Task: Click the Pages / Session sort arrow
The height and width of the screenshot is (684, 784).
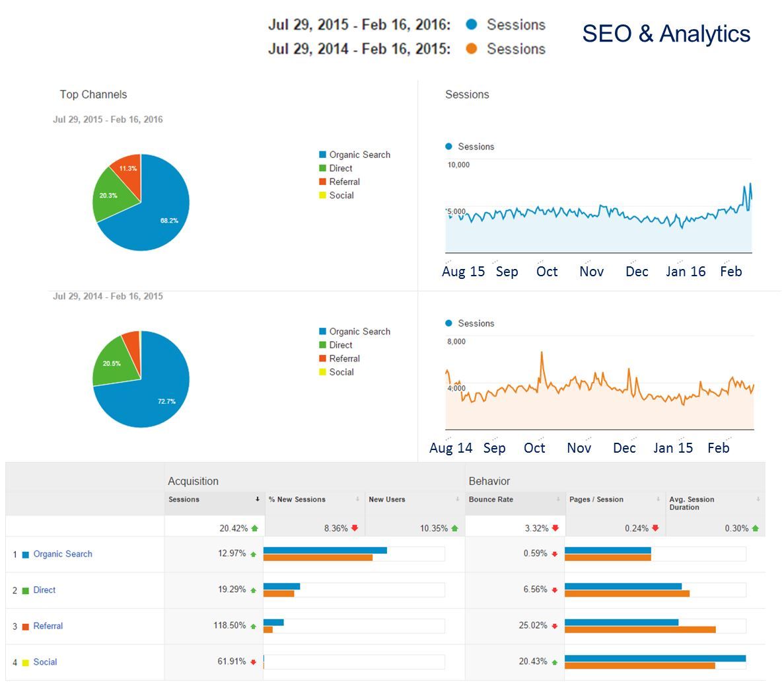Action: click(658, 499)
